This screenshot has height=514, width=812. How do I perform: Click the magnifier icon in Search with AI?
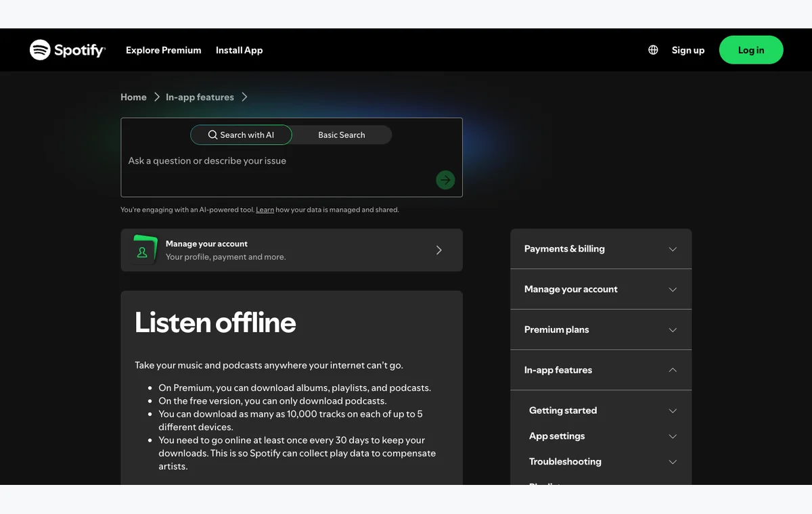click(212, 135)
